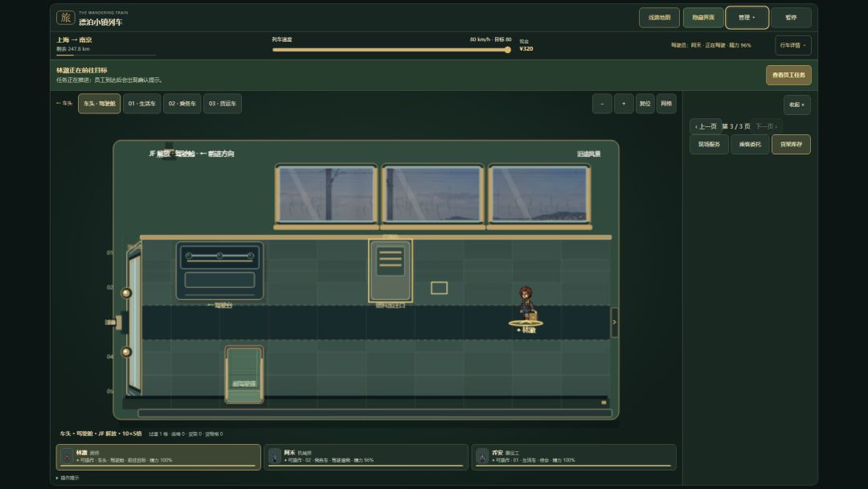868x489 pixels.
Task: Click the first scenery window in the cabin
Action: tap(326, 195)
